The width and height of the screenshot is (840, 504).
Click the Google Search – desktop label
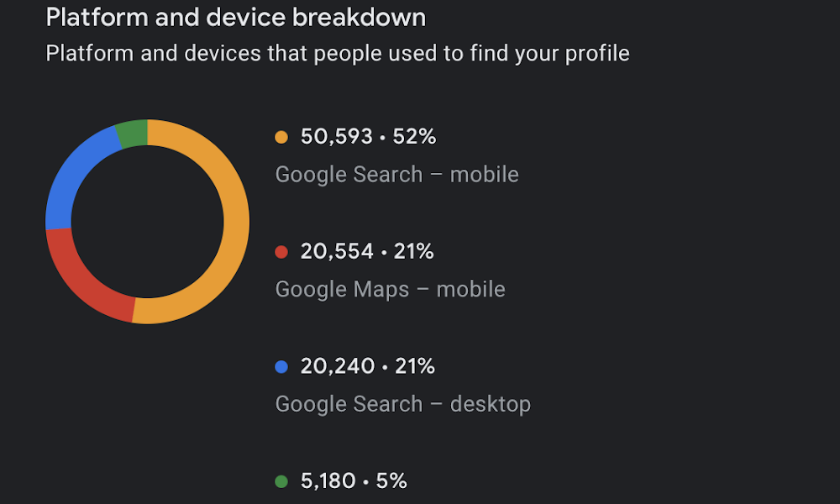403,404
